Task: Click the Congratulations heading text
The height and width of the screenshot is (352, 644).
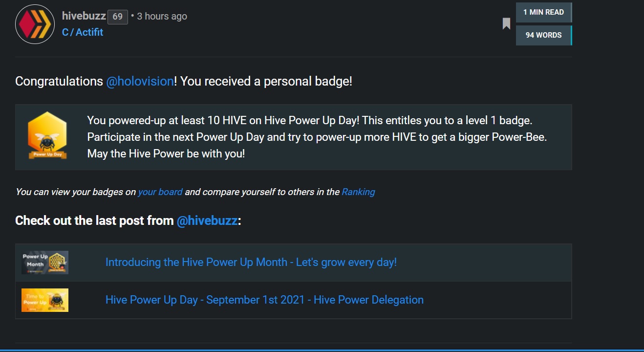Action: coord(184,81)
